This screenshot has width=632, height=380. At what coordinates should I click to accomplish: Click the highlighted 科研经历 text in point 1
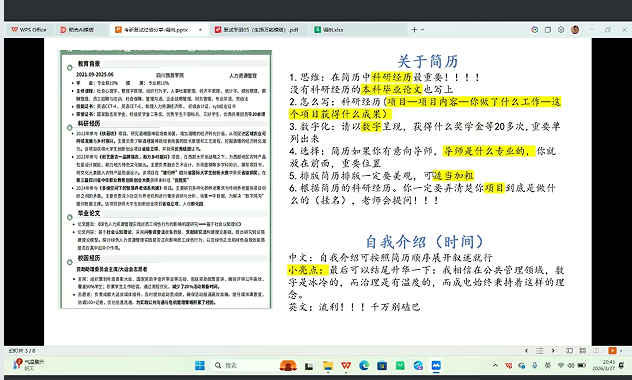coord(391,77)
